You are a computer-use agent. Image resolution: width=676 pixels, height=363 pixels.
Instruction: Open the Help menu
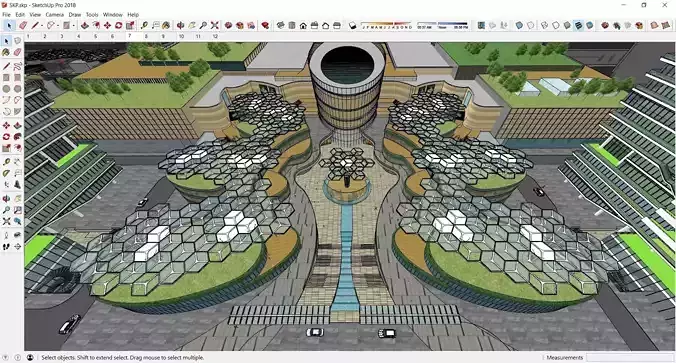tap(133, 15)
